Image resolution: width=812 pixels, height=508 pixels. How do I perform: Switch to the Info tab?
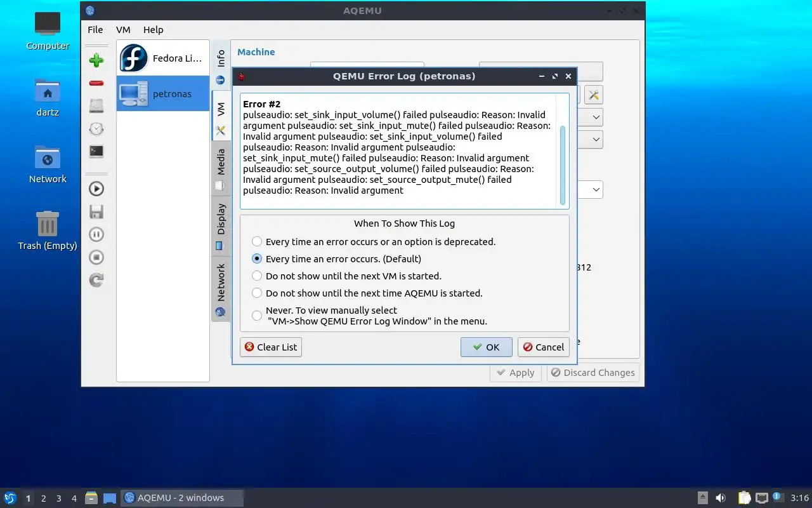221,67
